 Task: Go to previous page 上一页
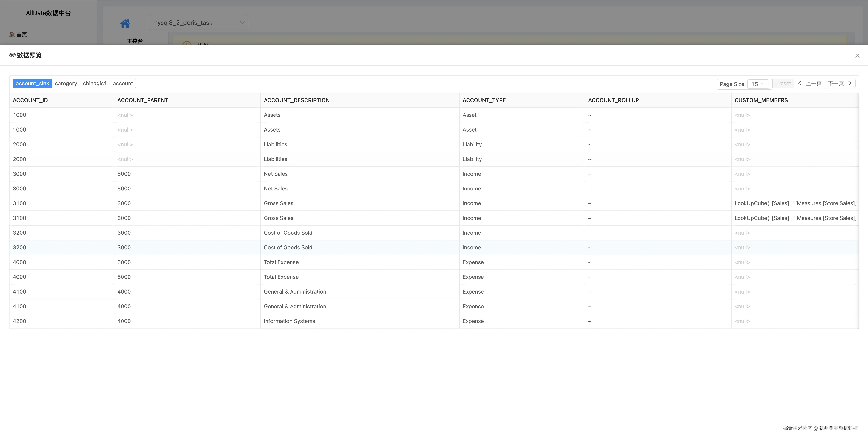[809, 84]
